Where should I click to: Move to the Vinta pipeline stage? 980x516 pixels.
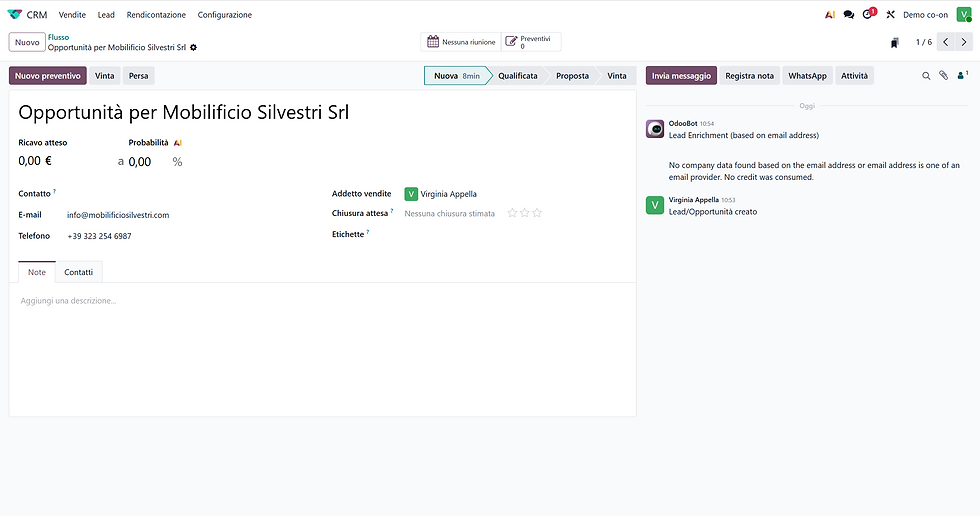[616, 76]
